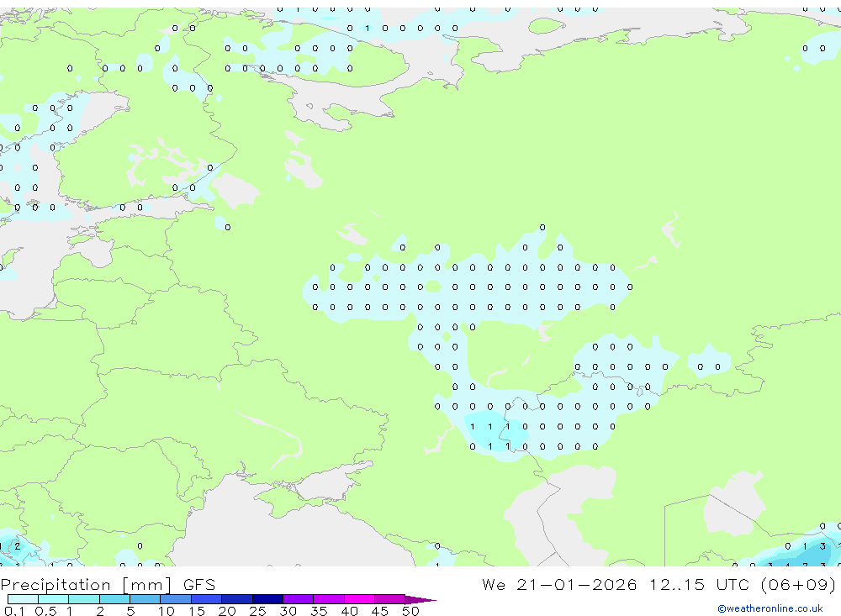Pick the 0.5–1 mm legend color swatch
The width and height of the screenshot is (841, 616).
tap(53, 599)
